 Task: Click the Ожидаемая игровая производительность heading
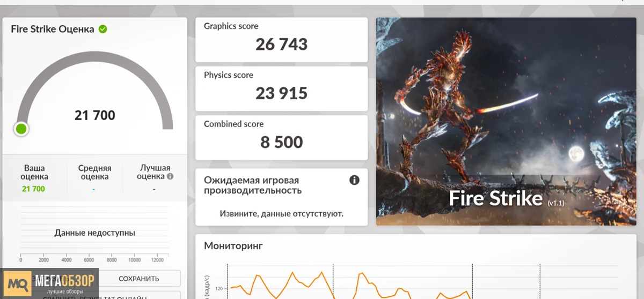252,185
